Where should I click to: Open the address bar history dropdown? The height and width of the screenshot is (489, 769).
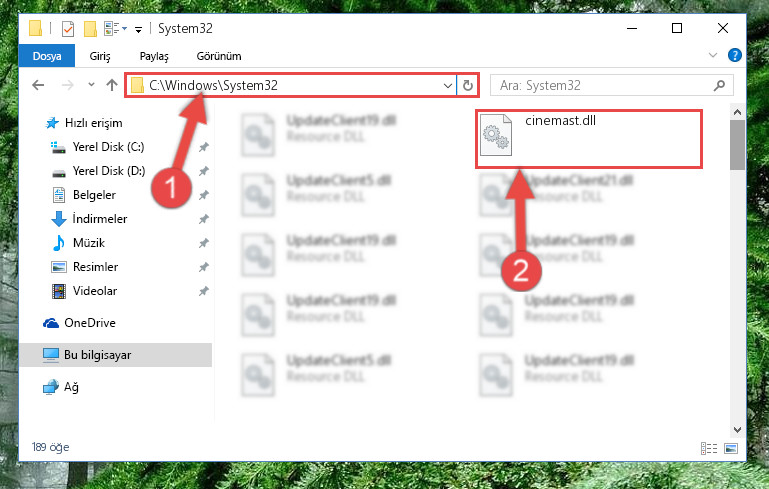pos(447,85)
